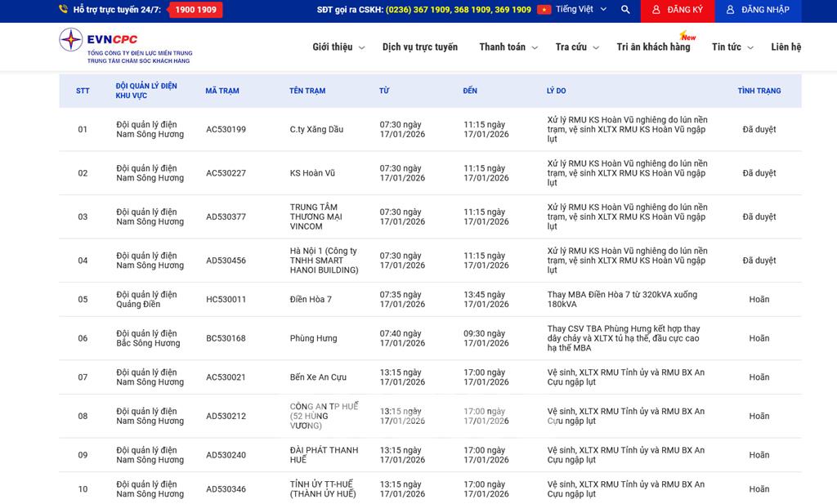Open the Tiếng Việt language dropdown

(x=580, y=10)
